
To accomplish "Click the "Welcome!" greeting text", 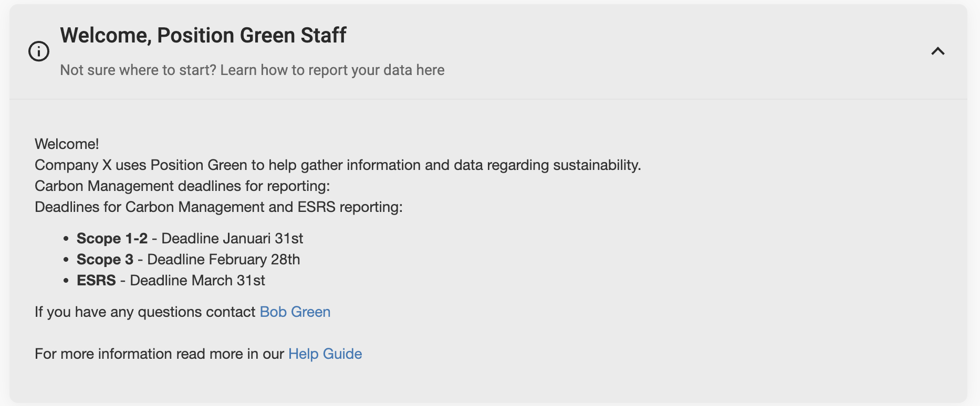I will click(67, 144).
